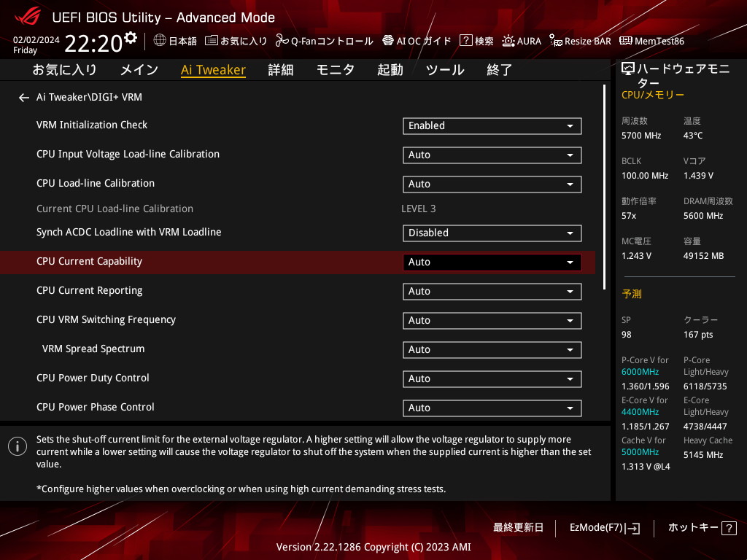Switch to ツール tab
This screenshot has width=747, height=560.
click(445, 70)
